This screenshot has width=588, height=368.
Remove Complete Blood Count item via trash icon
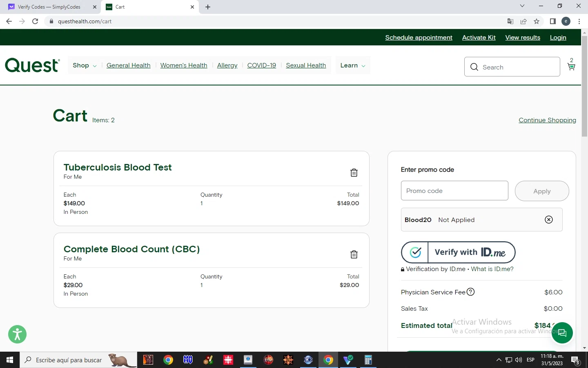(354, 254)
